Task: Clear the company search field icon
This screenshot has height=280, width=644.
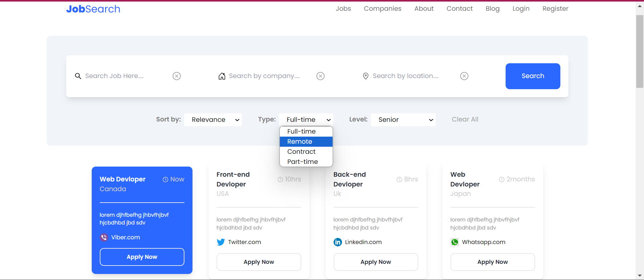Action: coord(320,76)
